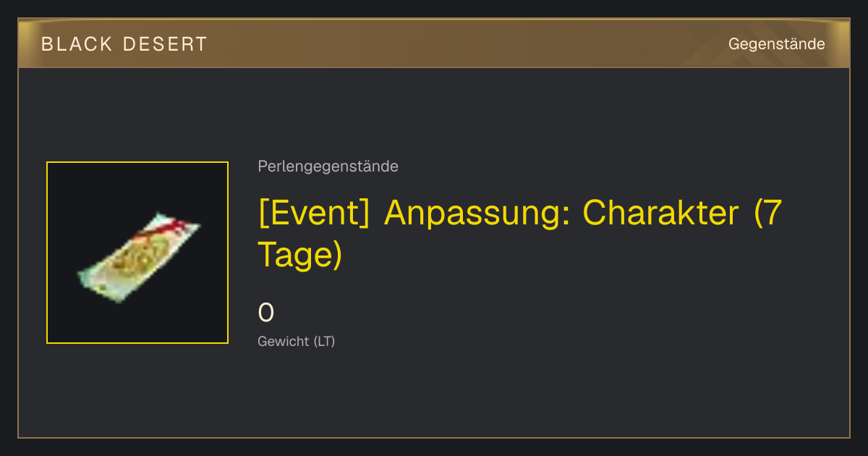Screen dimensions: 868x456
Task: Click the yellow-bordered item thumbnail frame
Action: tap(137, 253)
